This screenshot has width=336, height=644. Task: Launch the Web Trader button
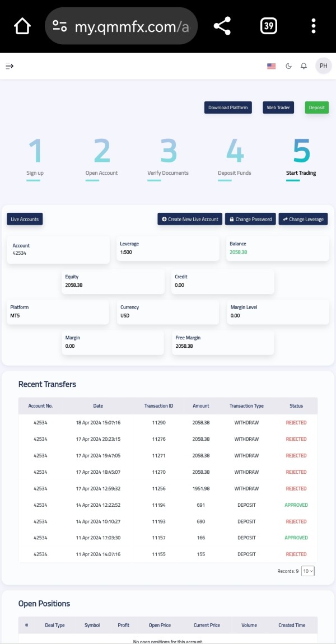click(x=278, y=108)
